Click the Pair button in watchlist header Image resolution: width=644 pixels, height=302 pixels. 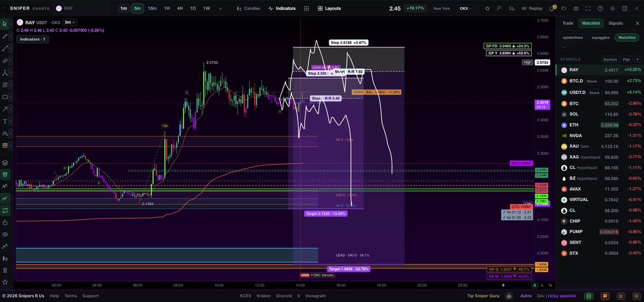626,60
